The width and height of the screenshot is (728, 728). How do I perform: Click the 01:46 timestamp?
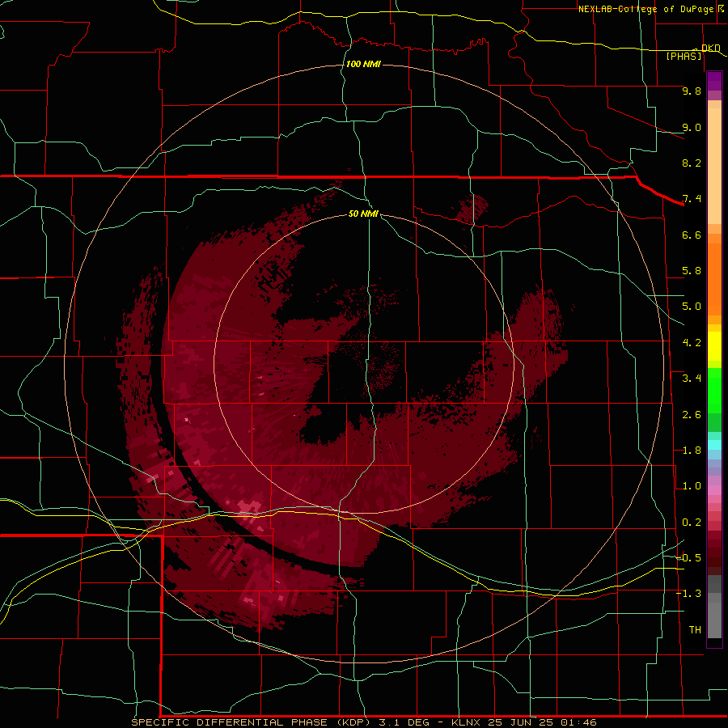coord(578,722)
